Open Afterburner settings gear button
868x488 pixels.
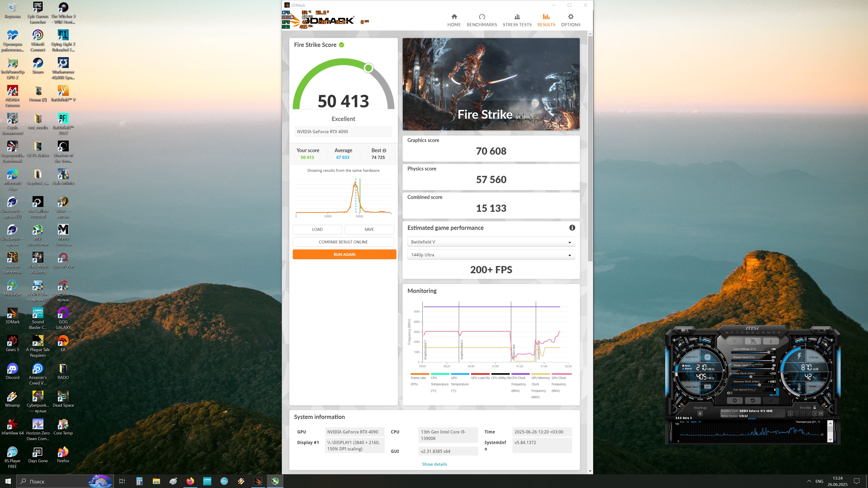click(x=735, y=400)
